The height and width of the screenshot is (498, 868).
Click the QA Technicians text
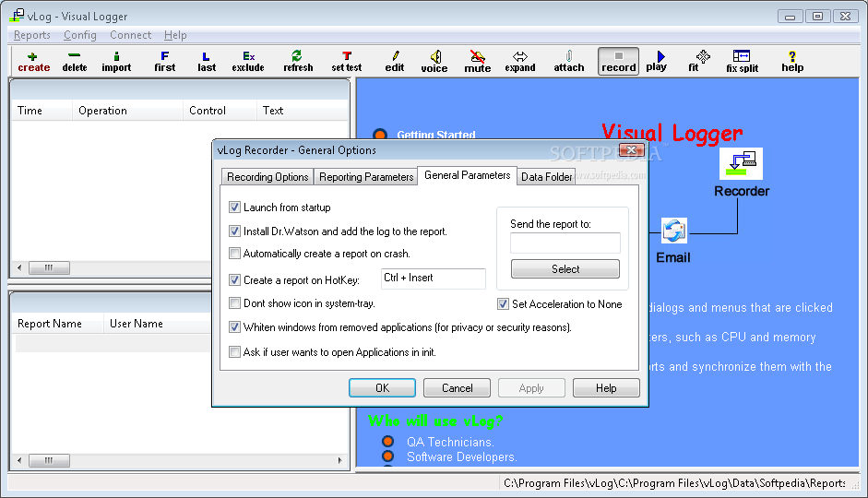tap(450, 442)
